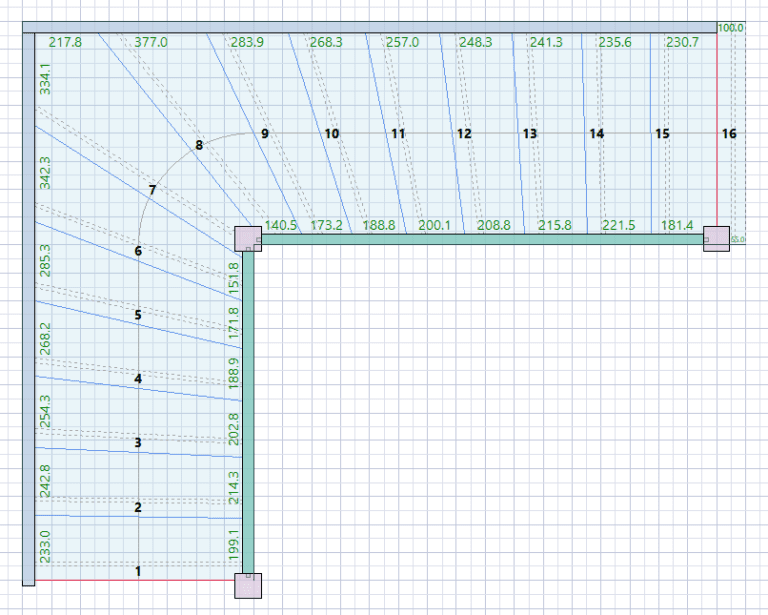Click the 254.3 vertical dimension
This screenshot has width=768, height=615.
click(x=45, y=412)
